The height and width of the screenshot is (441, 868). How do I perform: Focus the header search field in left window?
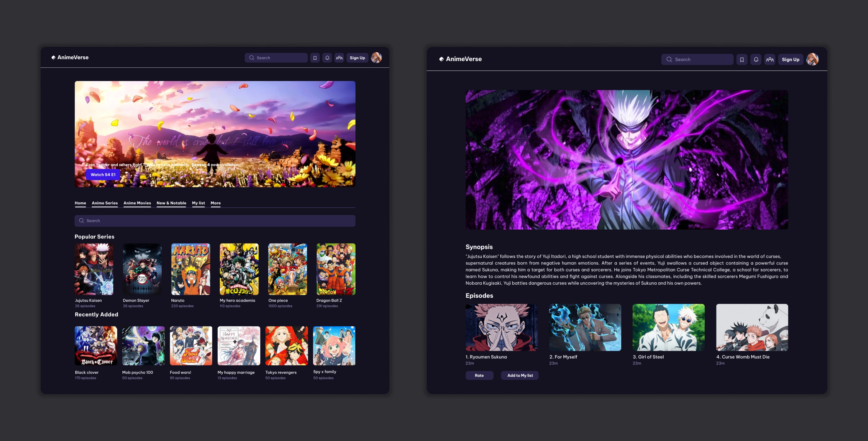pyautogui.click(x=276, y=58)
